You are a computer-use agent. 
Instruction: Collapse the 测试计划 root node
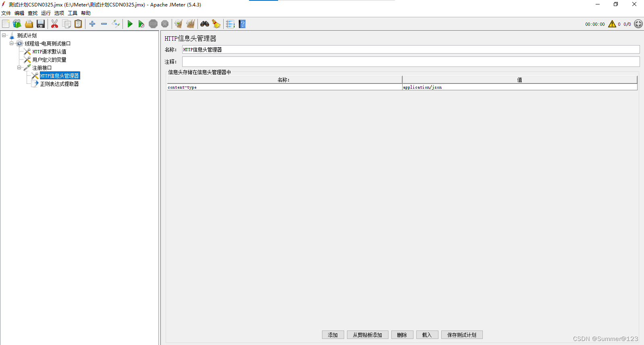click(x=4, y=35)
